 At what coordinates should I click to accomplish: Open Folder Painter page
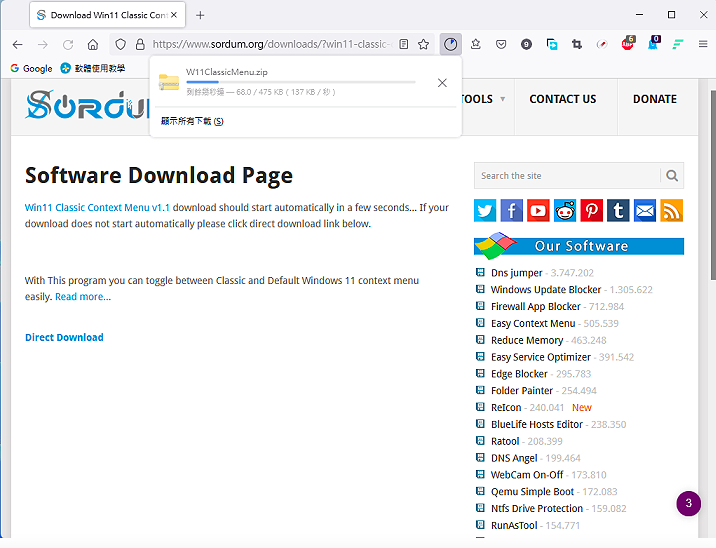522,391
